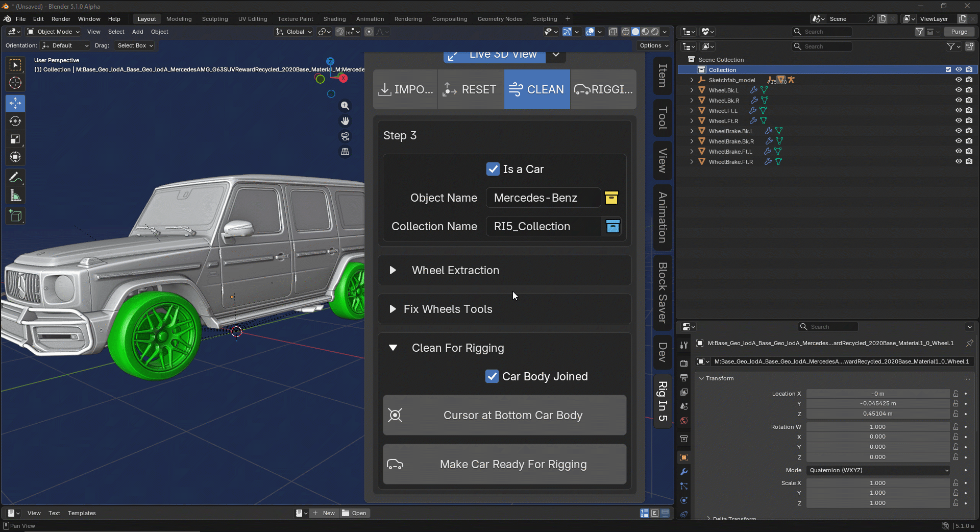The image size is (980, 532).
Task: Click Cursor at Bottom Car Body button
Action: point(504,415)
